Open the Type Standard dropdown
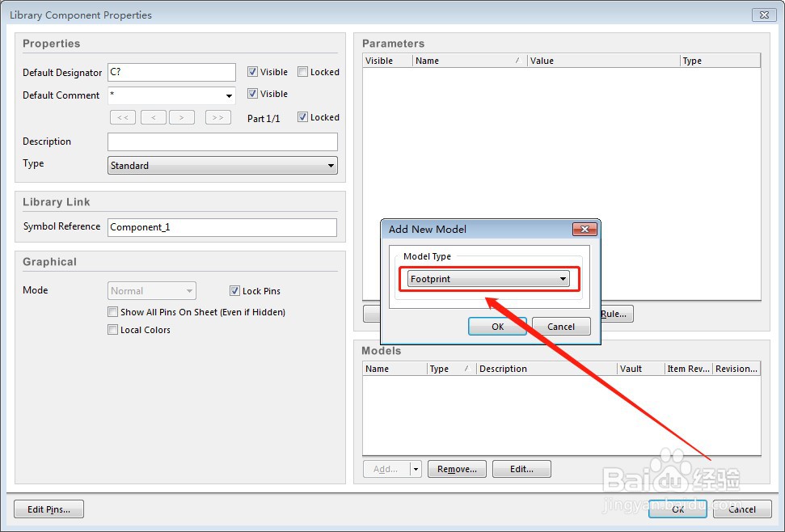This screenshot has height=532, width=785. coord(222,166)
